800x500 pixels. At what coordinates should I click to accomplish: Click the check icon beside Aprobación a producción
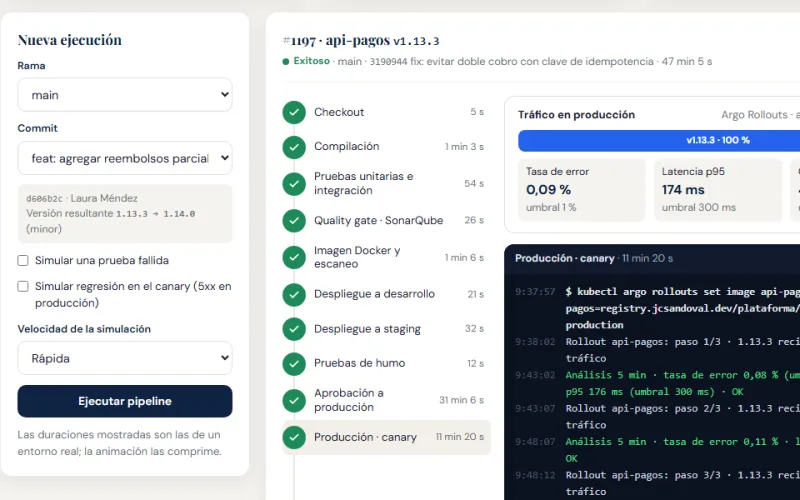point(294,401)
